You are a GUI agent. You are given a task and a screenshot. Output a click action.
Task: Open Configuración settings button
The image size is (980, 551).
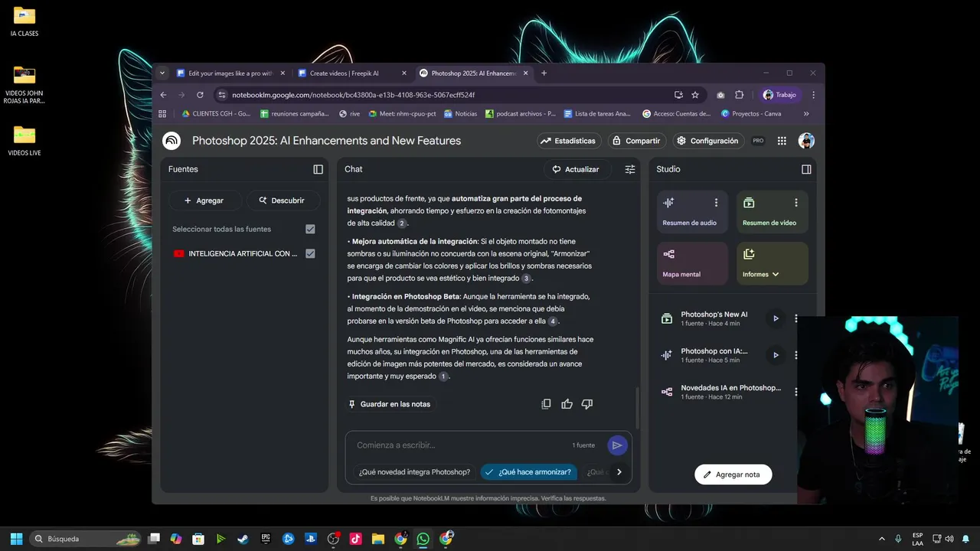(x=707, y=141)
